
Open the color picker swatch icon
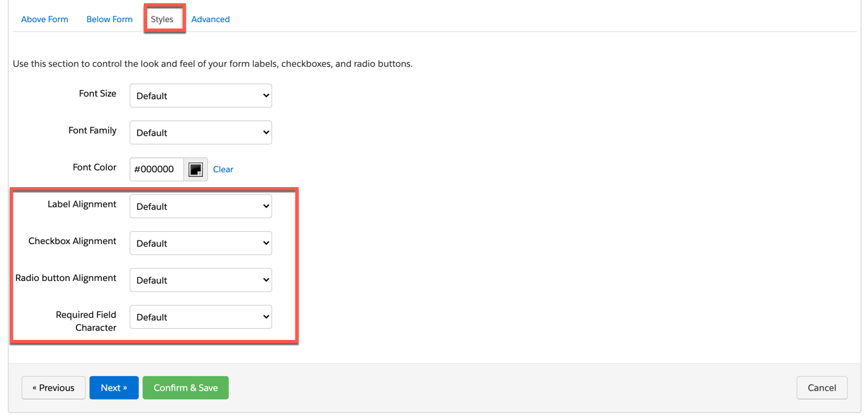pyautogui.click(x=196, y=170)
